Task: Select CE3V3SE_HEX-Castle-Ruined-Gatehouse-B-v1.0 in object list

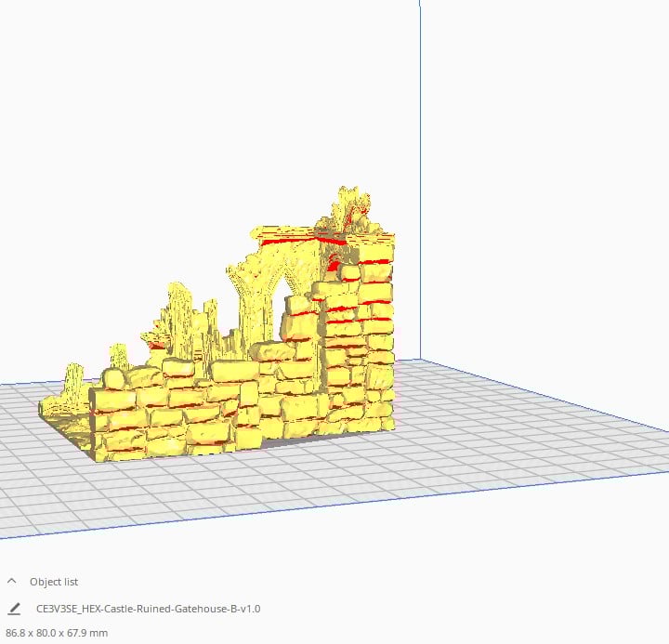Action: tap(148, 609)
